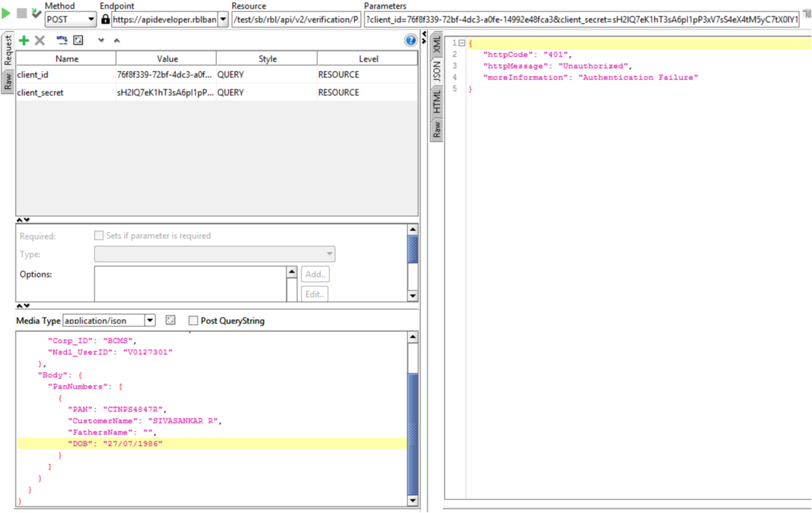Remove the parameter using the gray X icon
This screenshot has height=513, width=812.
[40, 40]
